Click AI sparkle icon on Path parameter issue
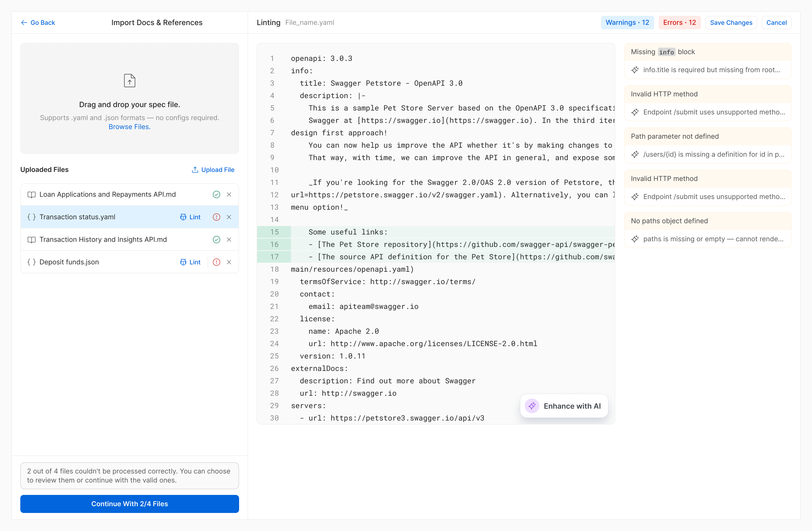Viewport: 812px width, 531px height. [x=635, y=154]
